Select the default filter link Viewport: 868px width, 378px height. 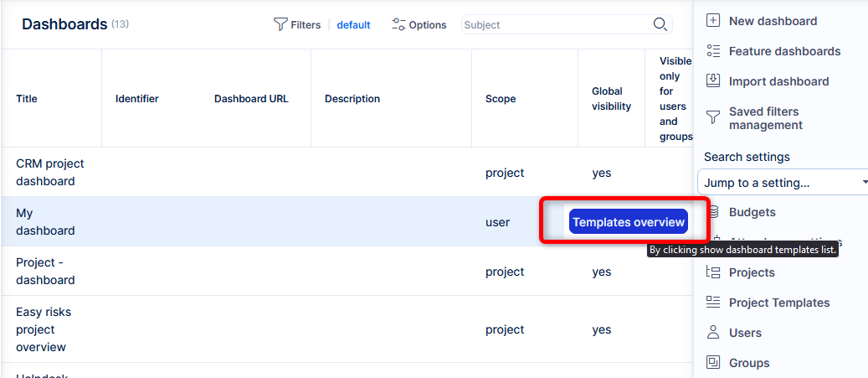point(353,25)
